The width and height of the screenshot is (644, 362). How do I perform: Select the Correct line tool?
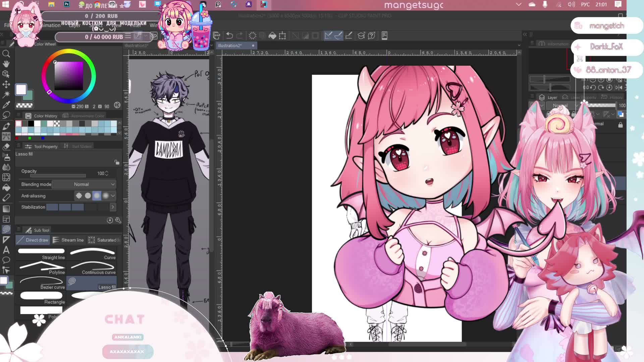(x=6, y=270)
